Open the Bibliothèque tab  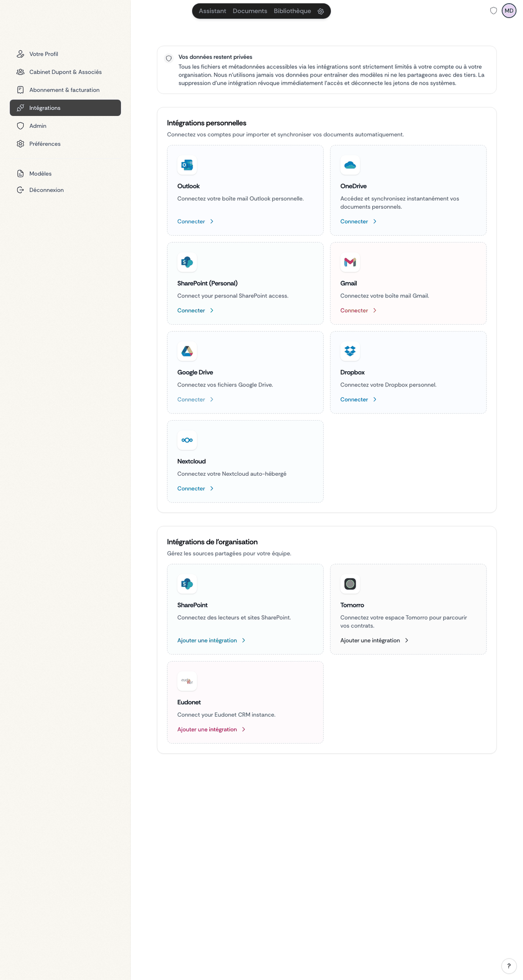coord(292,11)
